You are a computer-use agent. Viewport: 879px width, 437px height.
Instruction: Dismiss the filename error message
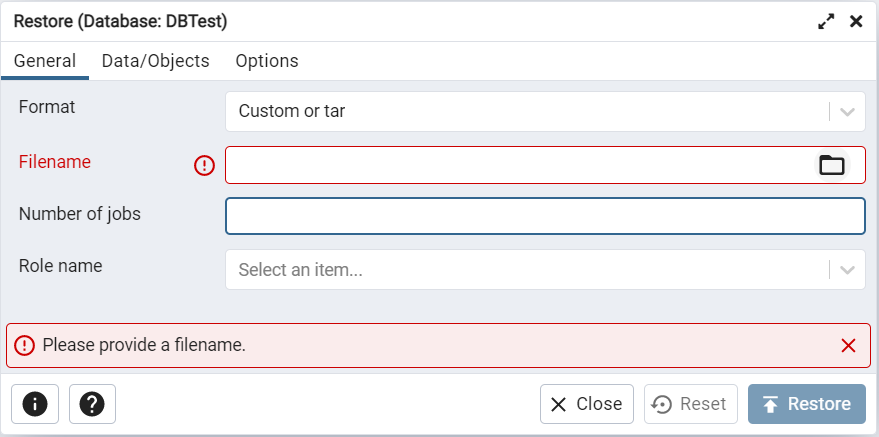pyautogui.click(x=849, y=346)
